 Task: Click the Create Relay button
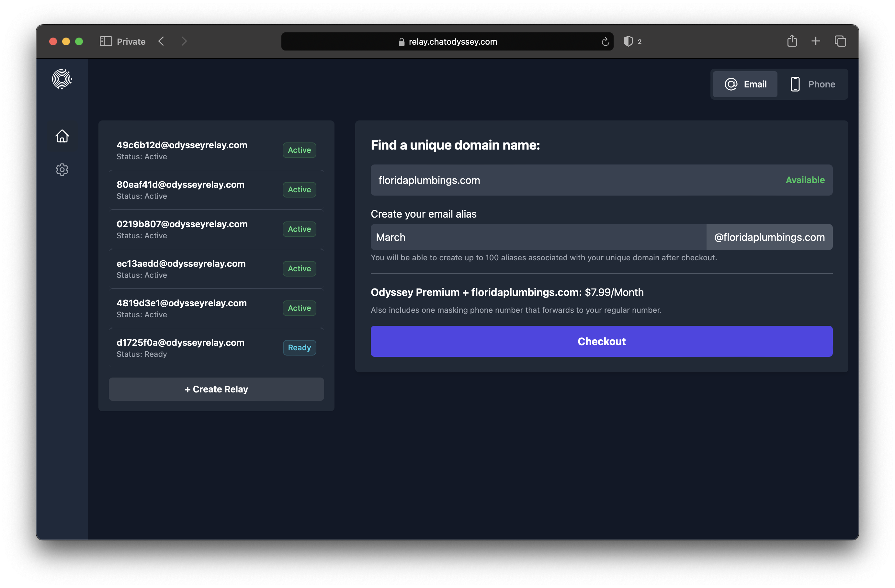tap(216, 389)
